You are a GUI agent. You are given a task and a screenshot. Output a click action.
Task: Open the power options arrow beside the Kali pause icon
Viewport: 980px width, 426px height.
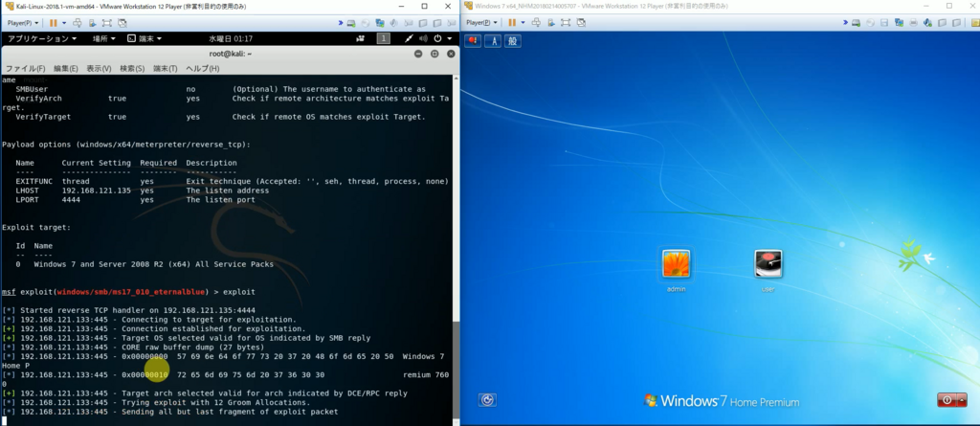[64, 23]
